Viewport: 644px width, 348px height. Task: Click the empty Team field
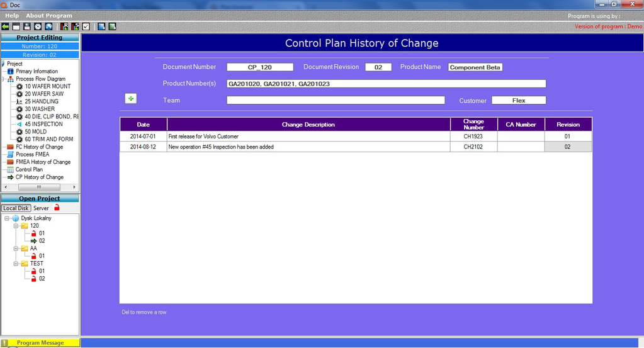336,100
